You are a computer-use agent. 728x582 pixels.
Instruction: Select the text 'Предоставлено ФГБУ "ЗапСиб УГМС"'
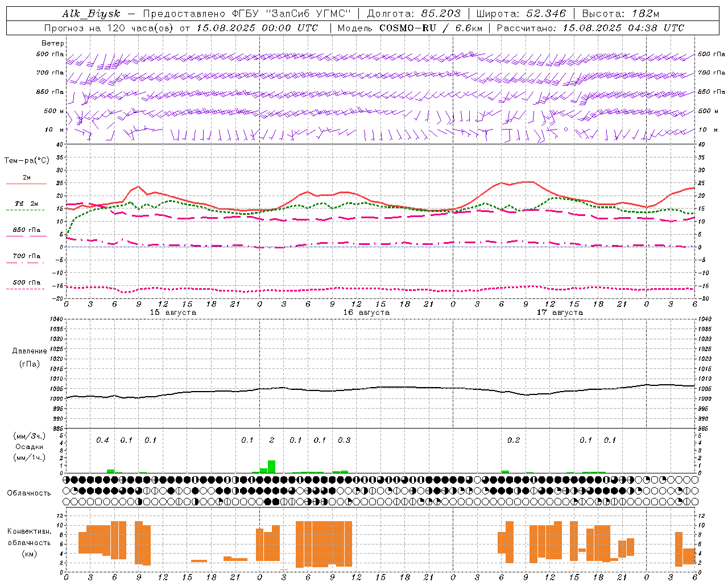(x=247, y=14)
